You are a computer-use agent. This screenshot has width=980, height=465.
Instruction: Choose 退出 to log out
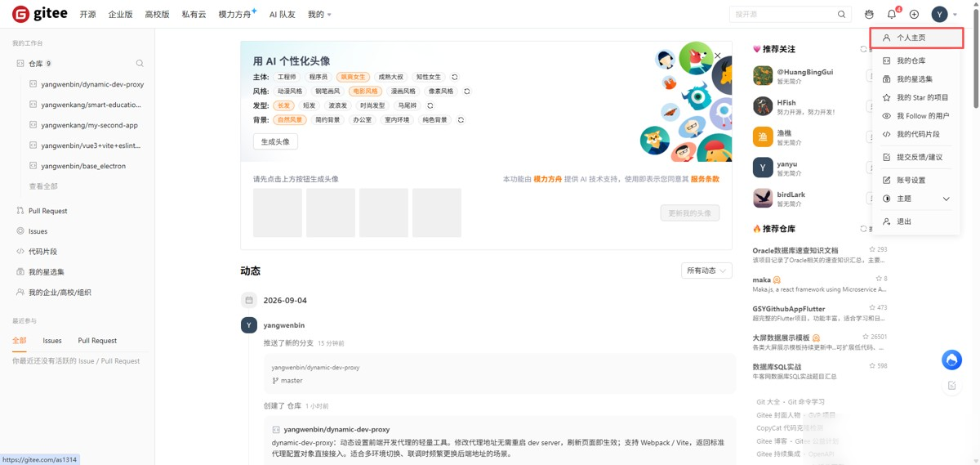point(915,221)
